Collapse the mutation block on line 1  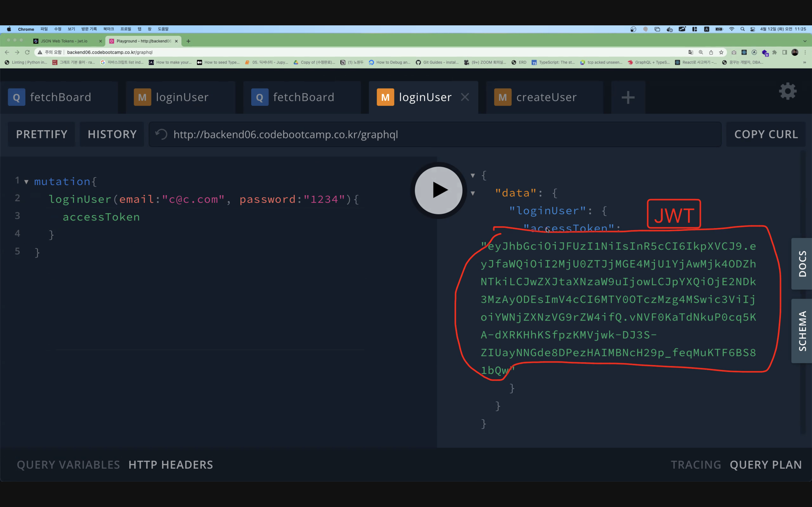tap(26, 182)
